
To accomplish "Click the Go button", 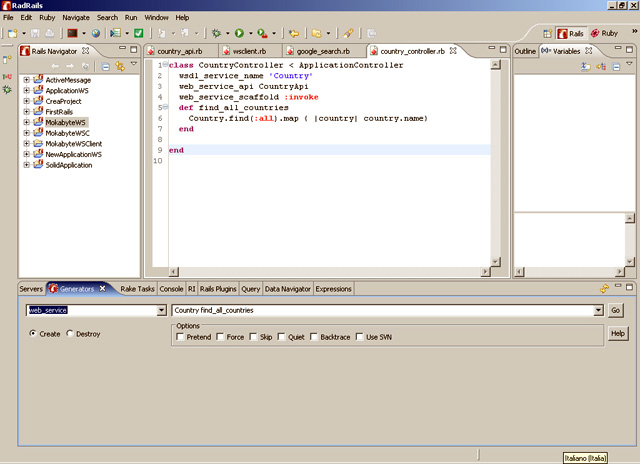I will pos(616,310).
